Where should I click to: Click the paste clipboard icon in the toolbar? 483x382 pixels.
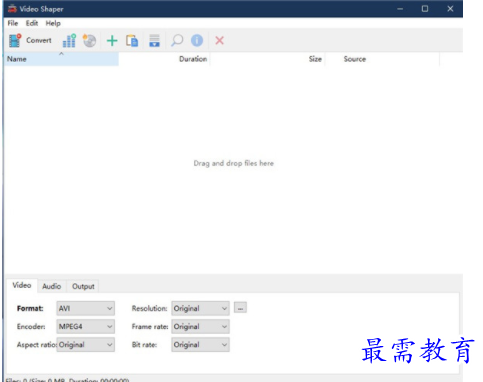click(x=132, y=41)
